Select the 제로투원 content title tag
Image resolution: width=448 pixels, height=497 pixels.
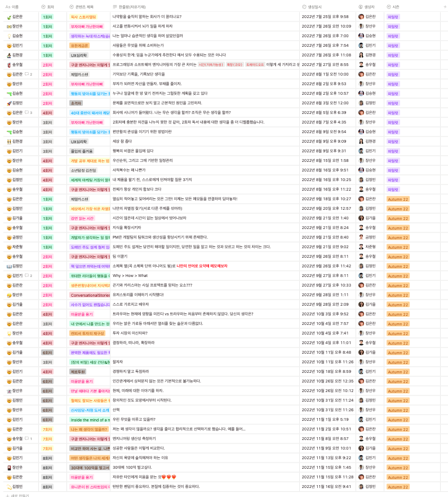tap(78, 372)
